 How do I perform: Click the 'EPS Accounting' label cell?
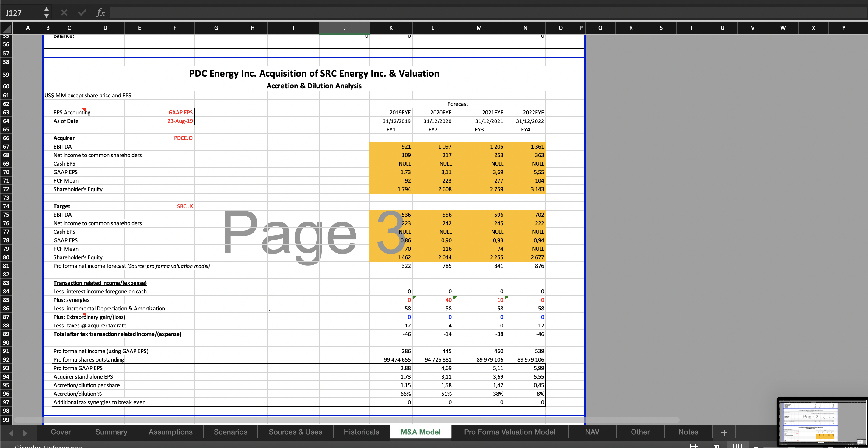click(x=72, y=113)
